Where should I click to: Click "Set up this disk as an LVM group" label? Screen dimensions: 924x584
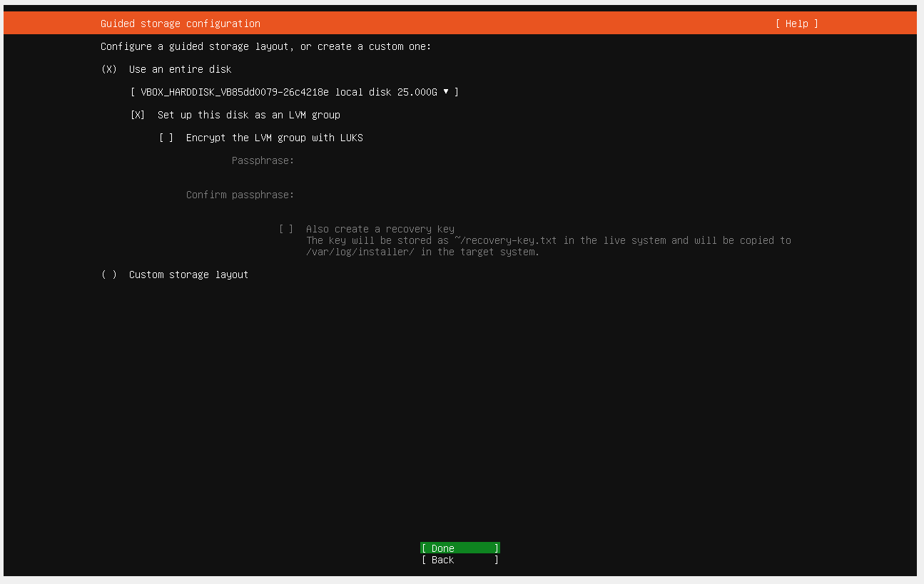click(x=249, y=115)
